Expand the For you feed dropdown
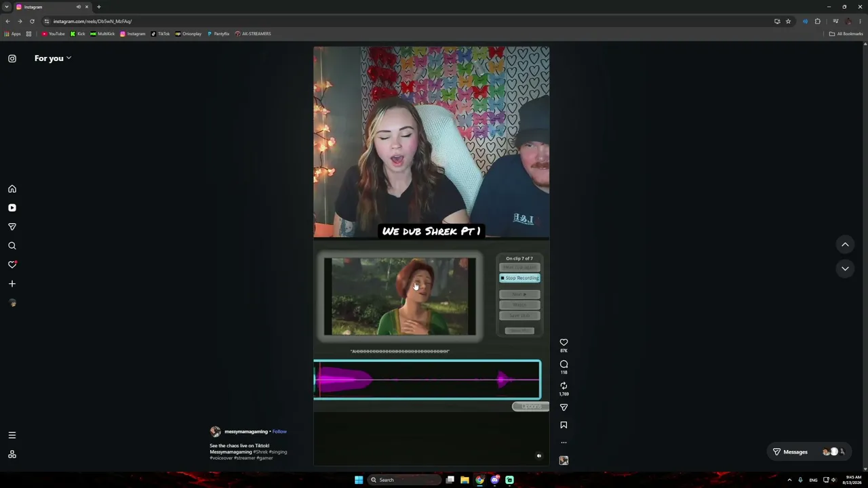The height and width of the screenshot is (488, 868). pyautogui.click(x=53, y=58)
